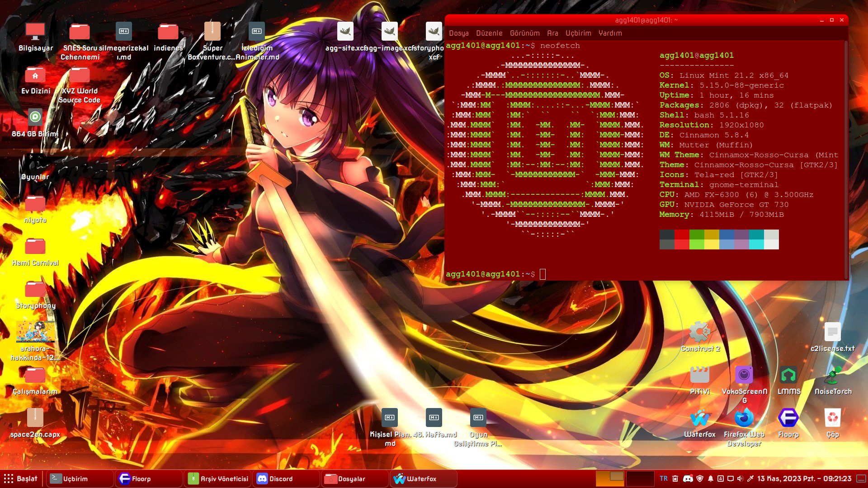This screenshot has height=488, width=868.
Task: Open the Dosya terminal menu
Action: click(458, 33)
